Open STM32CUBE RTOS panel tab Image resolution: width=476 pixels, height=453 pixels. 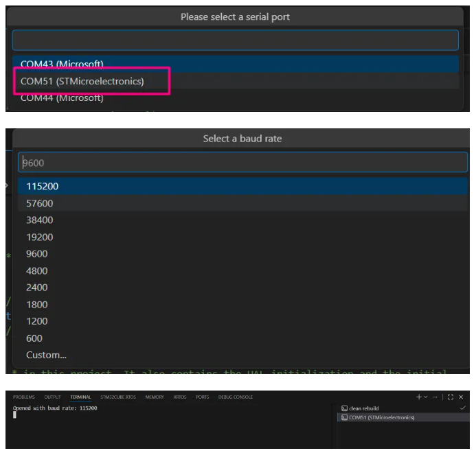pyautogui.click(x=118, y=397)
